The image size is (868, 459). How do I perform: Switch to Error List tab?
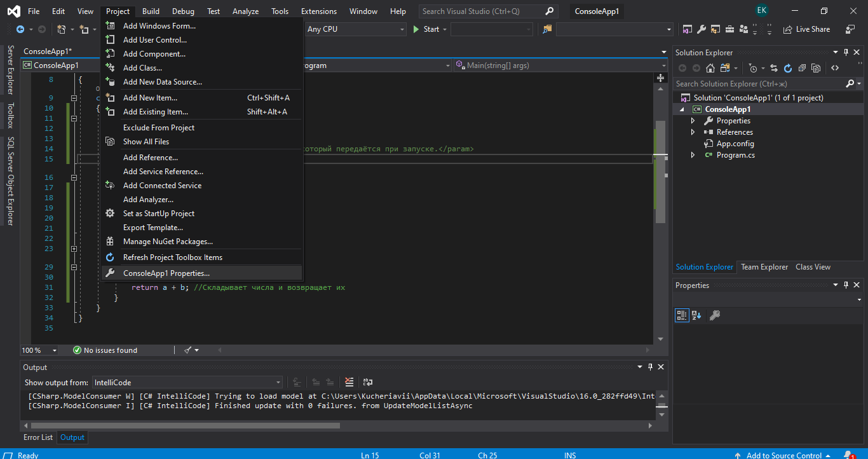click(38, 437)
